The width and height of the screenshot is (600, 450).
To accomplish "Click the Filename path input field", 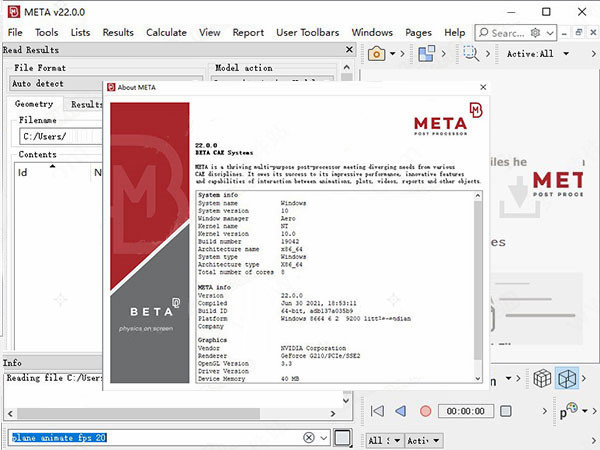I will [60, 137].
